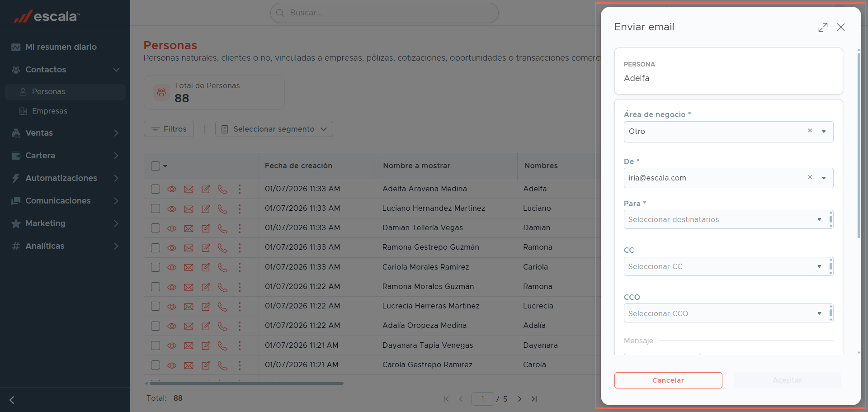View details eye icon for Dayanara Tapia Venegas
Viewport: 868px width, 412px height.
click(x=172, y=346)
